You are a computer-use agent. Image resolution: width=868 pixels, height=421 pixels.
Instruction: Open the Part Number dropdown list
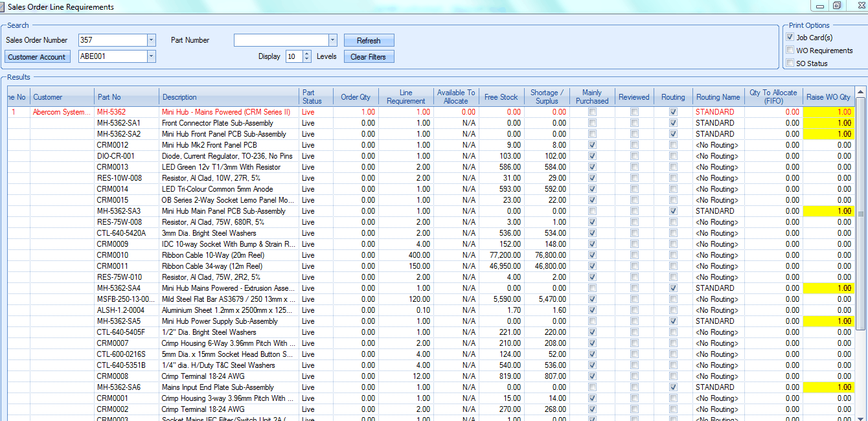coord(332,40)
